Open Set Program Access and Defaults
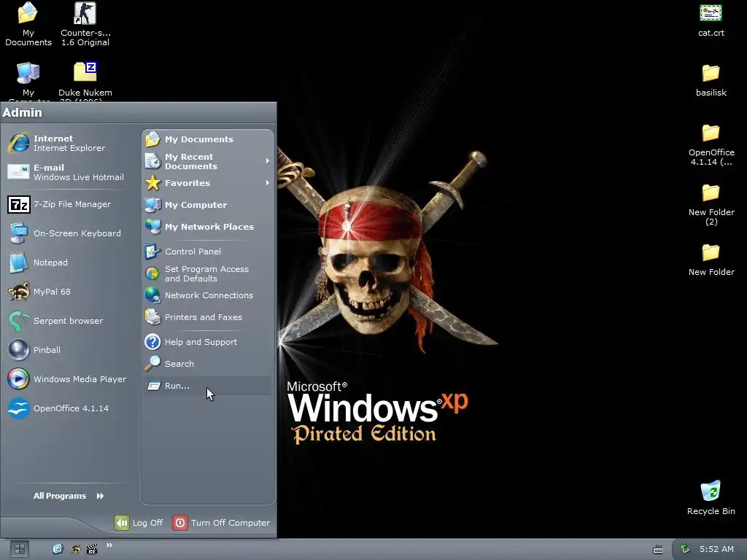This screenshot has width=747, height=560. tap(208, 274)
